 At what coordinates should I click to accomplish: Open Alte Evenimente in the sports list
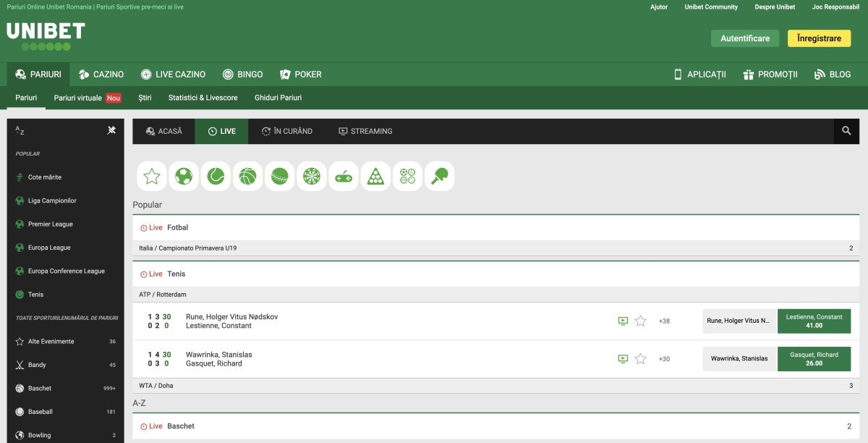(x=65, y=341)
